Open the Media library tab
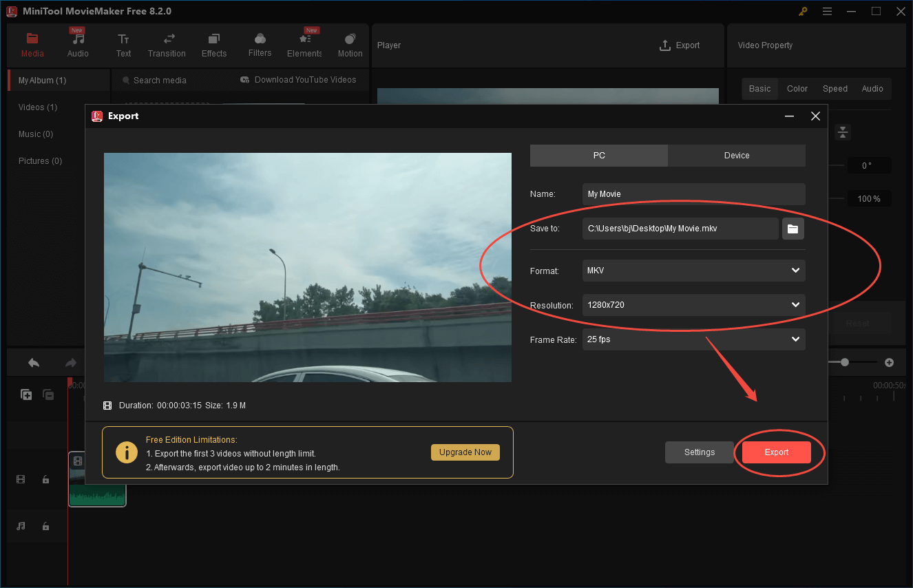Image resolution: width=913 pixels, height=588 pixels. [x=32, y=45]
